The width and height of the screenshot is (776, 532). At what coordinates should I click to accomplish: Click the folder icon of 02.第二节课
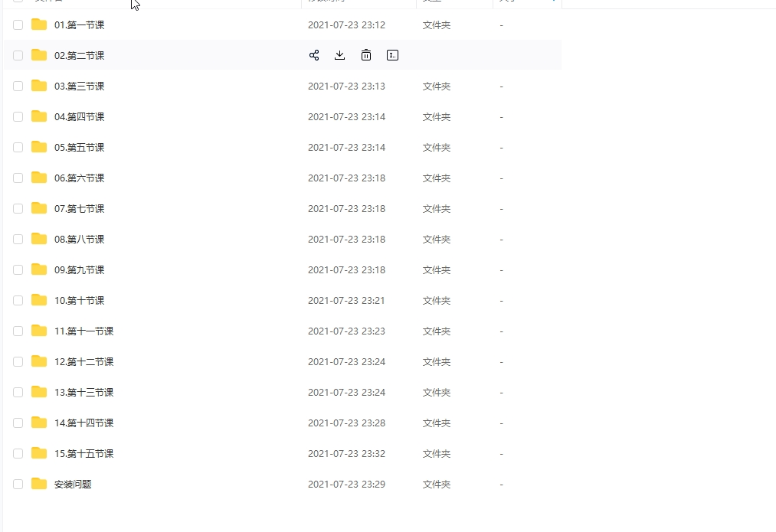pos(39,55)
